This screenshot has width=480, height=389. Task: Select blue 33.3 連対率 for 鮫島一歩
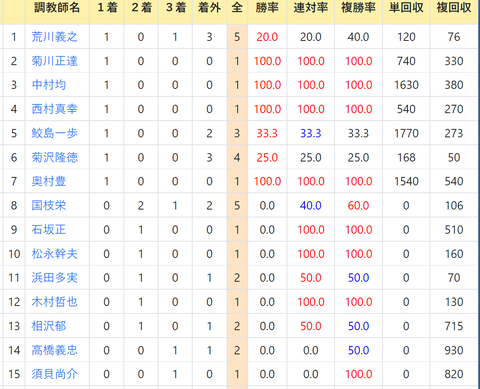pos(311,133)
